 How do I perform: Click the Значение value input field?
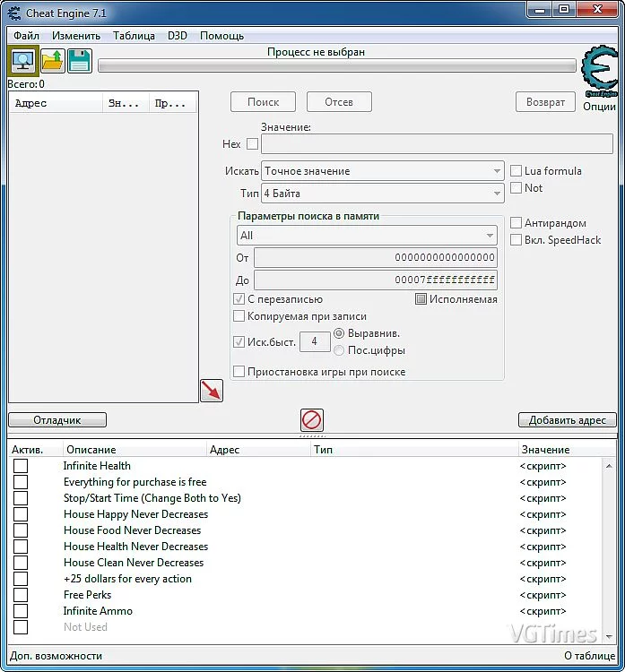coord(437,144)
